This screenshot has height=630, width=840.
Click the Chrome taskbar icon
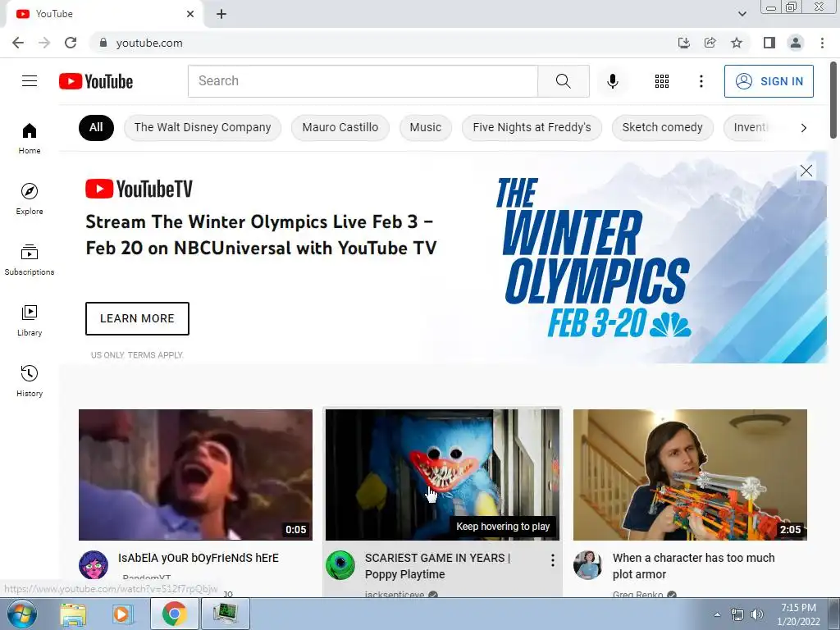[174, 614]
